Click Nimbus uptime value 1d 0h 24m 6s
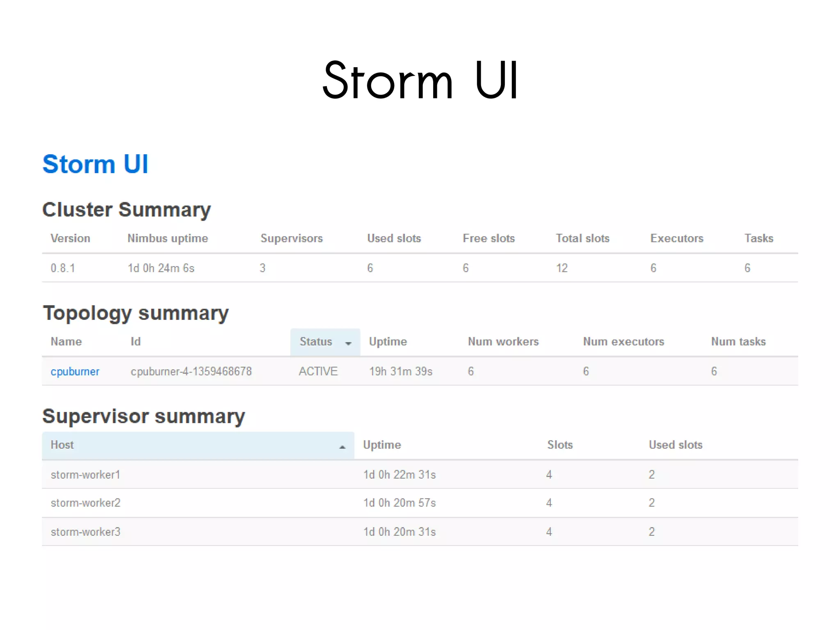This screenshot has height=630, width=840. point(161,268)
